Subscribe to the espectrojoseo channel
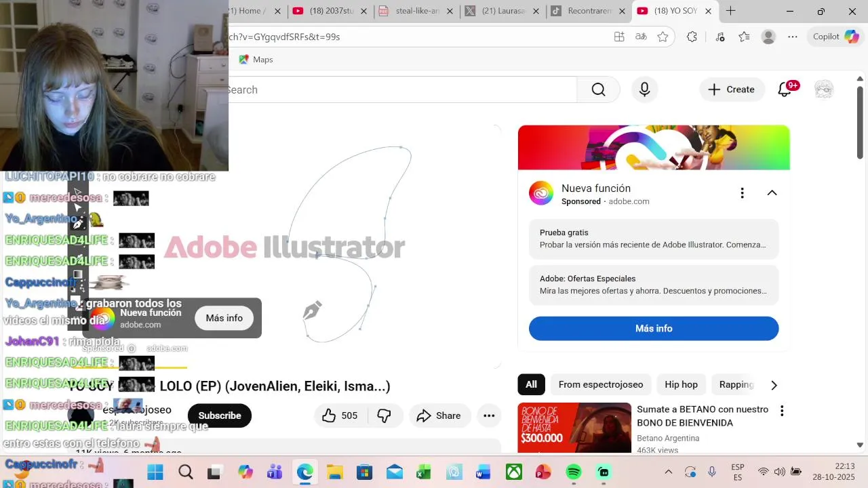This screenshot has height=488, width=868. (x=220, y=415)
